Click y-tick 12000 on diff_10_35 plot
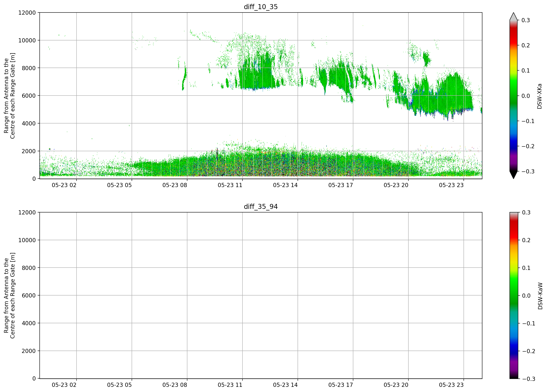Viewport: 547px width, 392px height. coord(27,12)
